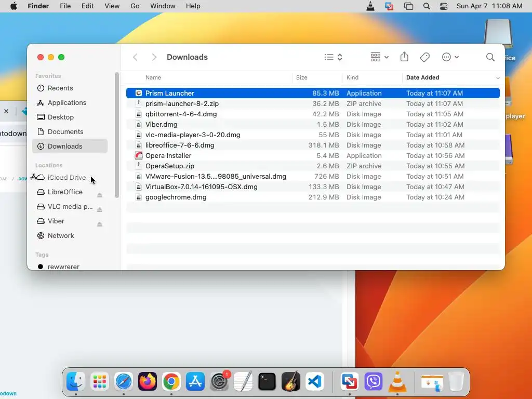Select vlc-media-player-3-0-20.dmg row
Viewport: 532px width, 399px height.
(313, 135)
